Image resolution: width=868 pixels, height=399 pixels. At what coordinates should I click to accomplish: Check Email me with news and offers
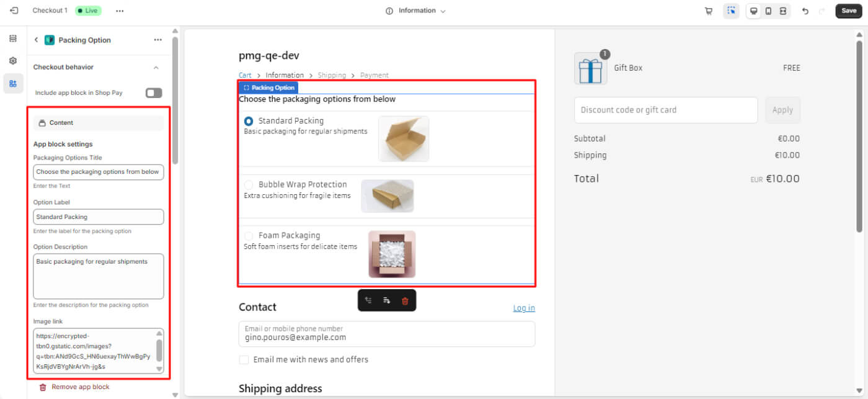click(x=244, y=360)
